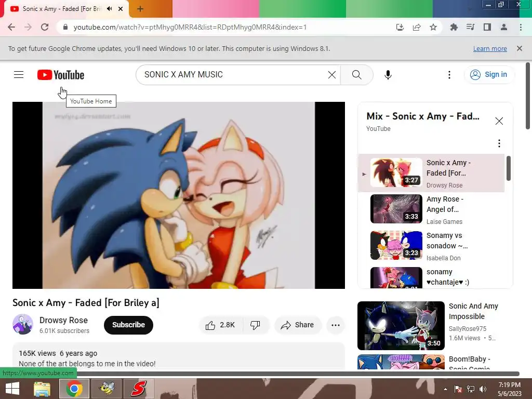Image resolution: width=532 pixels, height=399 pixels.
Task: Open red S application on taskbar
Action: [x=138, y=389]
